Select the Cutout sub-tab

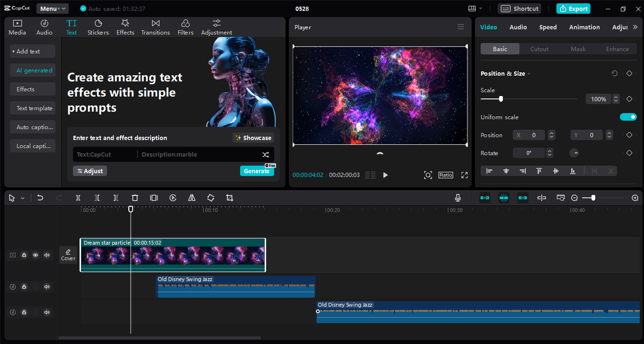pyautogui.click(x=539, y=49)
